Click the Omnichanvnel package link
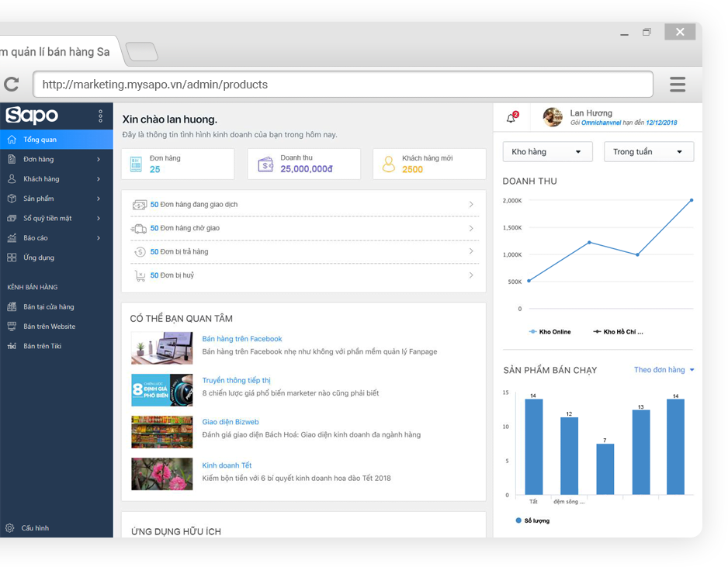This screenshot has height=567, width=728. click(x=601, y=123)
